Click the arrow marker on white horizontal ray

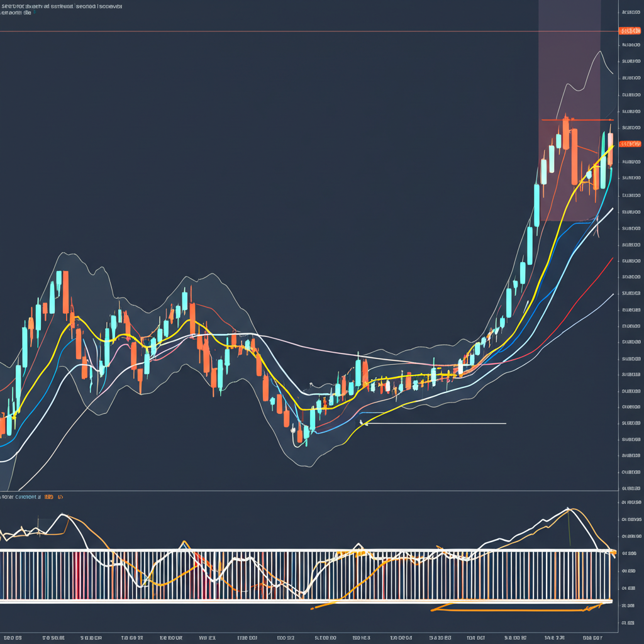(x=362, y=423)
